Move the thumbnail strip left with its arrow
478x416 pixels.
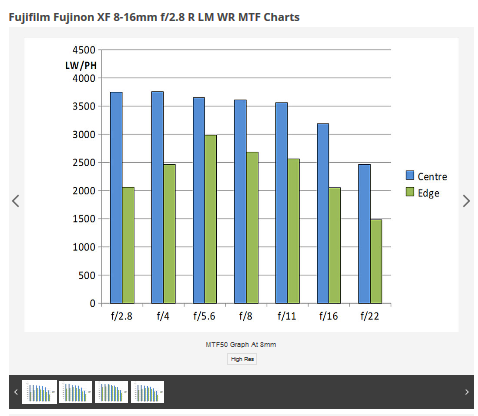tap(16, 392)
